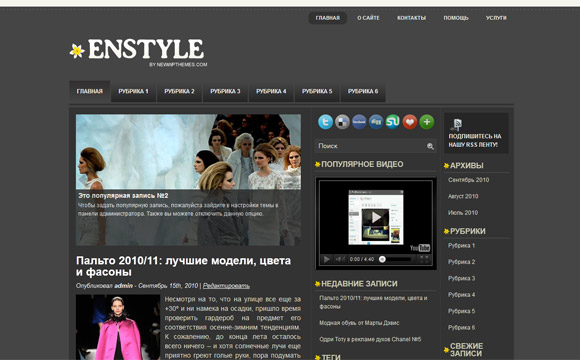Open 'Это популярная запись №2' title
The height and width of the screenshot is (360, 580).
(x=123, y=196)
